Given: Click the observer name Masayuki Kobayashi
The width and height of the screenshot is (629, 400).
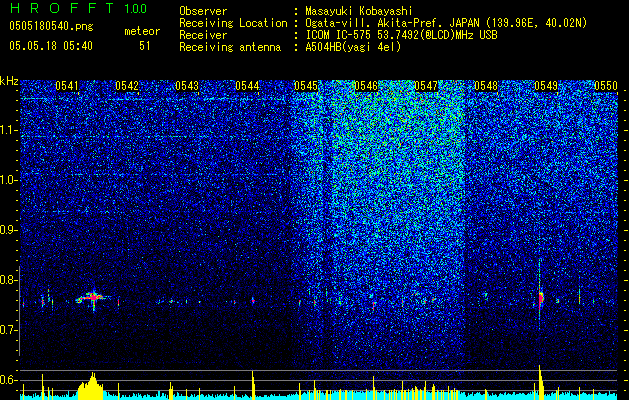Looking at the screenshot, I should click(x=358, y=11).
